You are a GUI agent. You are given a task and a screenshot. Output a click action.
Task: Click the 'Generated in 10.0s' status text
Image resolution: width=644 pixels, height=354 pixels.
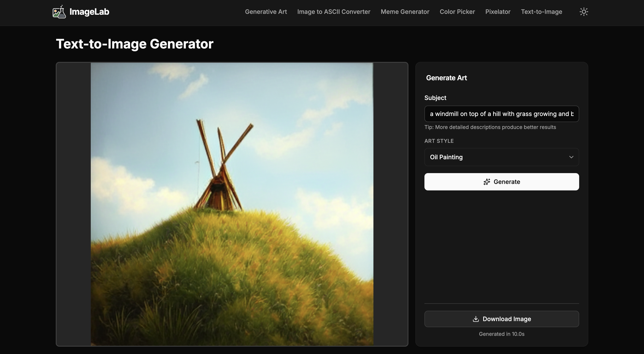[x=501, y=334]
